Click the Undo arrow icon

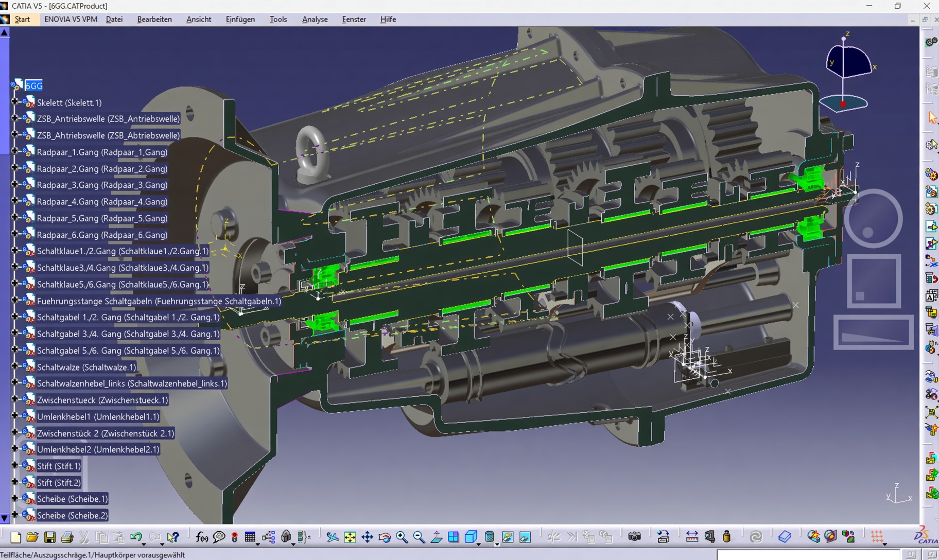pyautogui.click(x=136, y=537)
